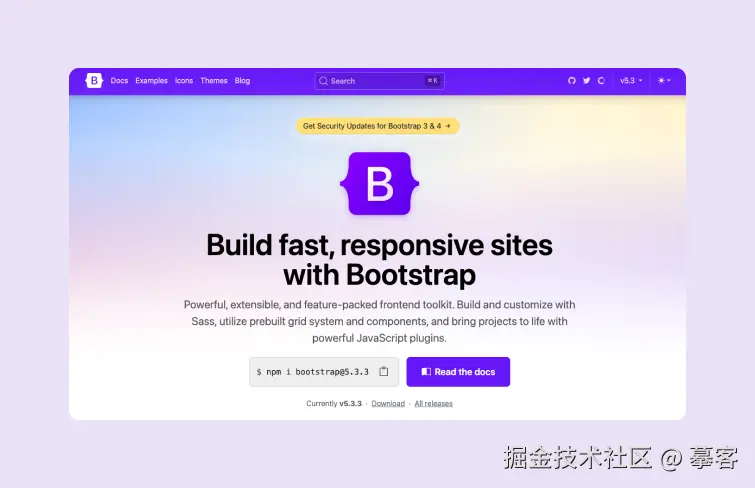Go to the Examples page
The height and width of the screenshot is (488, 755).
[151, 80]
